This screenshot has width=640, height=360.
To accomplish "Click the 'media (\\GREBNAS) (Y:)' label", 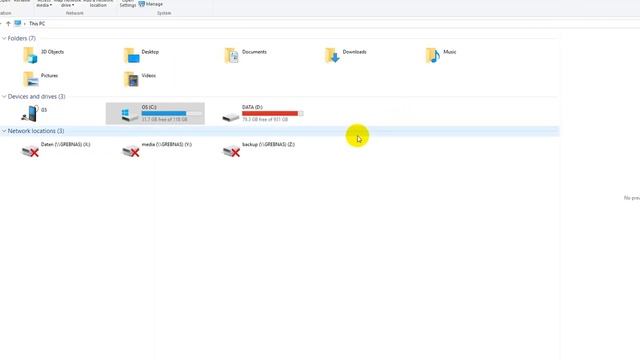I will (167, 144).
